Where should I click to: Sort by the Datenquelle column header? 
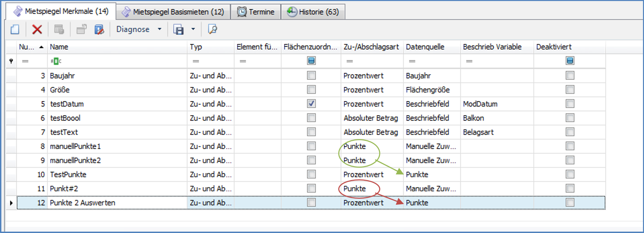tap(425, 47)
